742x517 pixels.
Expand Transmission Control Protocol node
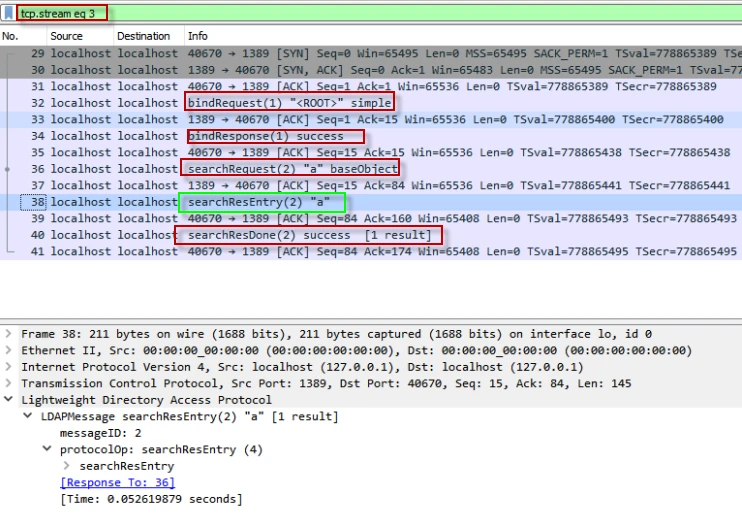pos(9,383)
